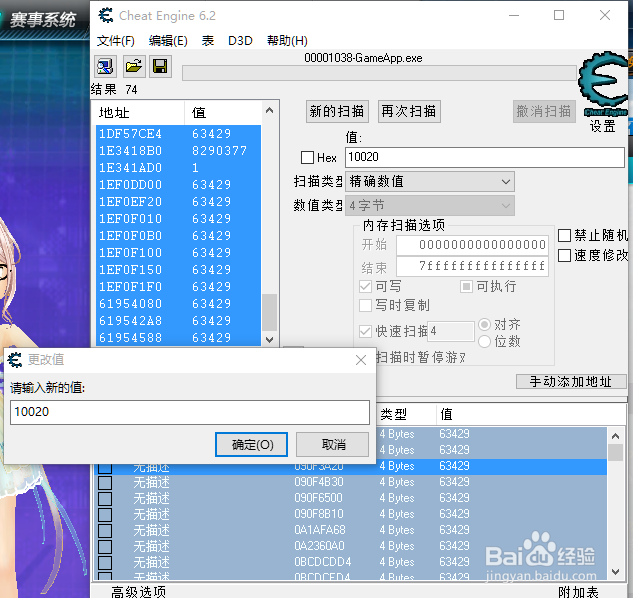Open the 文件(F) menu
This screenshot has width=633, height=598.
tap(115, 41)
